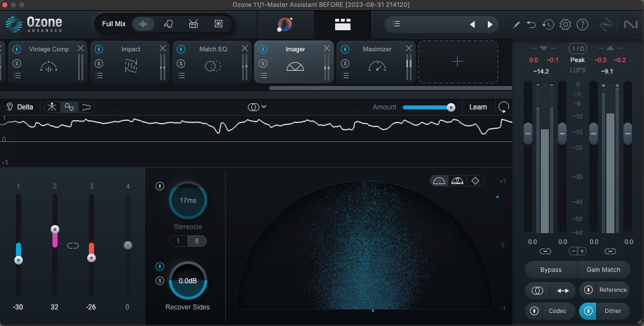Toggle the Impact module power button
This screenshot has width=644, height=326.
(99, 49)
